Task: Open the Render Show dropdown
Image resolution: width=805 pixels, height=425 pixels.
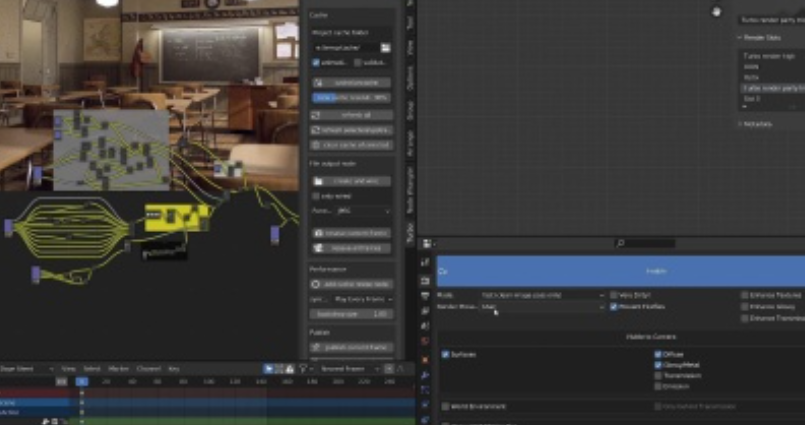Action: tap(542, 307)
